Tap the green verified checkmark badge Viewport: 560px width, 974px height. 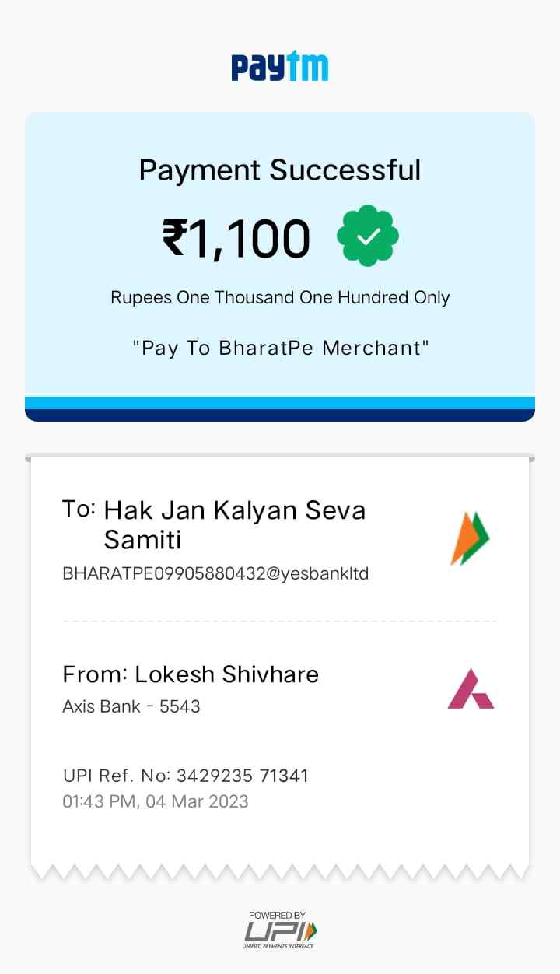[x=367, y=236]
